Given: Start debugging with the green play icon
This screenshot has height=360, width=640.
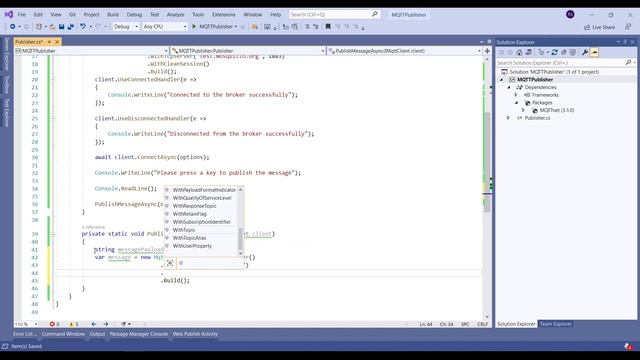Looking at the screenshot, I should (x=194, y=27).
